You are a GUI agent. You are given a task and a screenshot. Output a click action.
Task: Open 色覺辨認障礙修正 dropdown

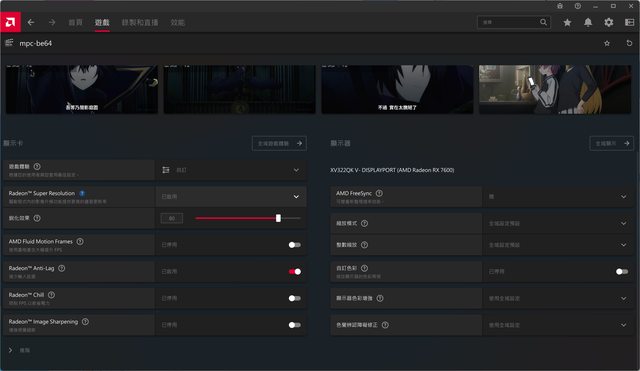558,325
